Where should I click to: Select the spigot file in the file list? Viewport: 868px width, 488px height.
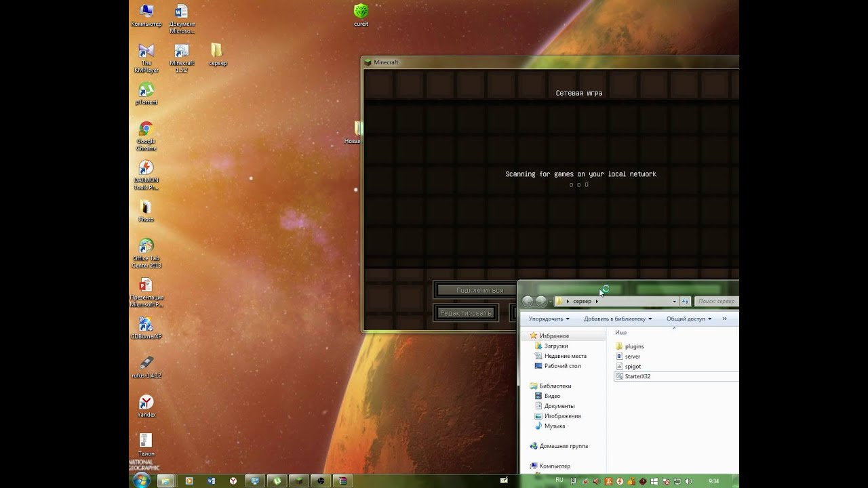pos(628,366)
